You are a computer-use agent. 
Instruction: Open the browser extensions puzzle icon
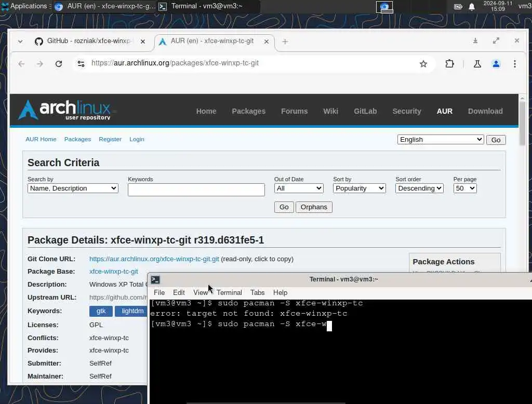tap(449, 64)
